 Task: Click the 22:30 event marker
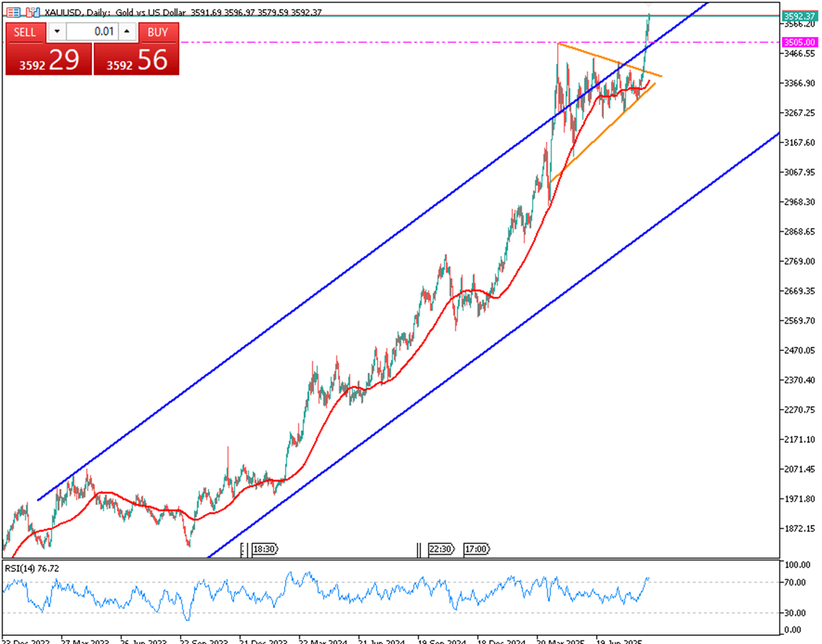(x=440, y=549)
